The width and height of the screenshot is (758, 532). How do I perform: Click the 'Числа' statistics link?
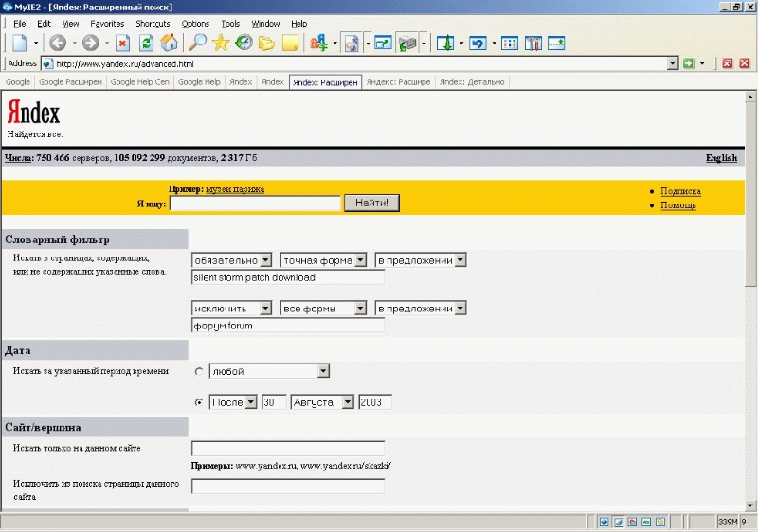point(18,158)
